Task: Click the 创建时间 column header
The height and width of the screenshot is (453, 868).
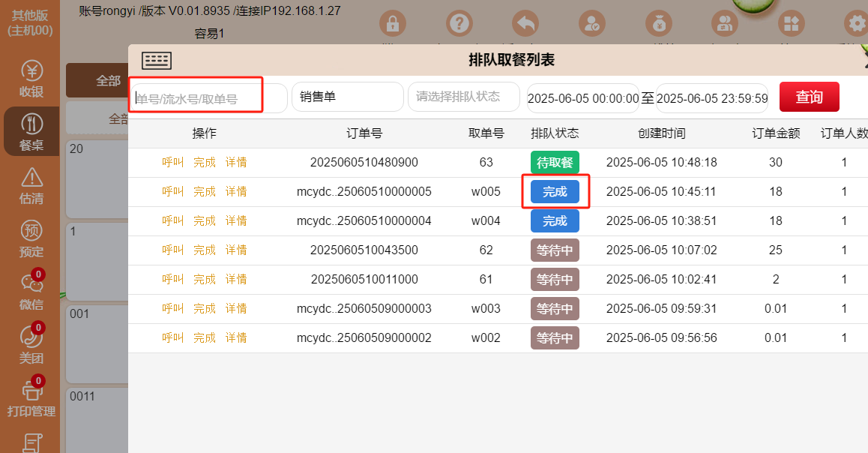Action: tap(662, 133)
